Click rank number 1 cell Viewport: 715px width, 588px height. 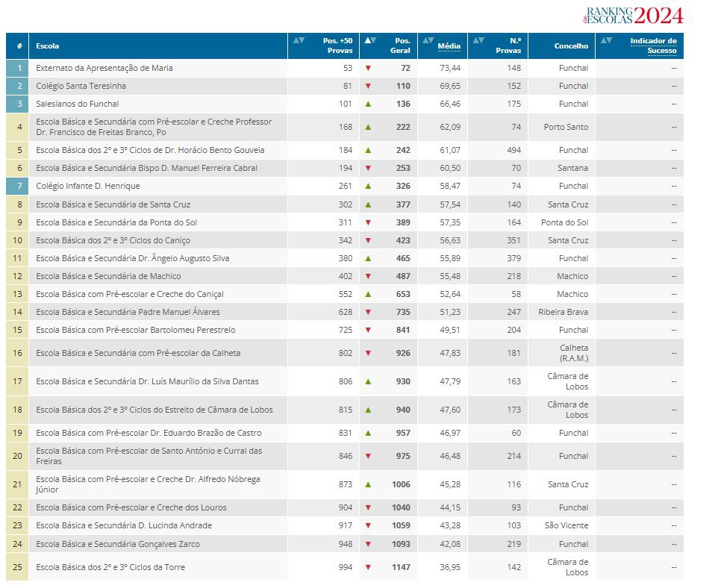point(17,68)
